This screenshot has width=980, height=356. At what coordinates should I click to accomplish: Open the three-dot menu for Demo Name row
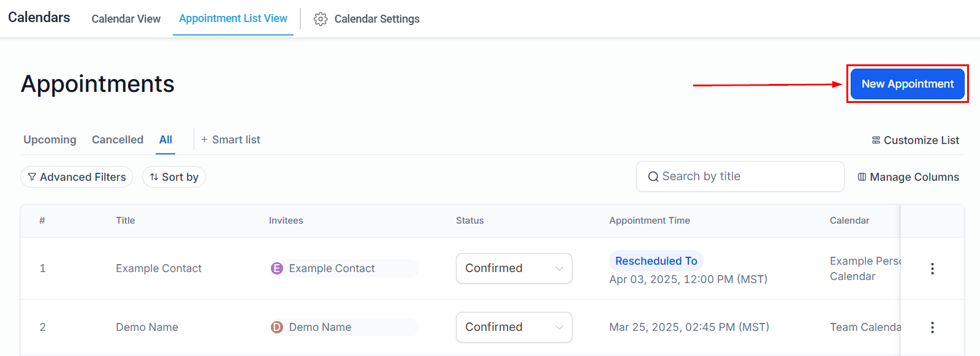(932, 327)
